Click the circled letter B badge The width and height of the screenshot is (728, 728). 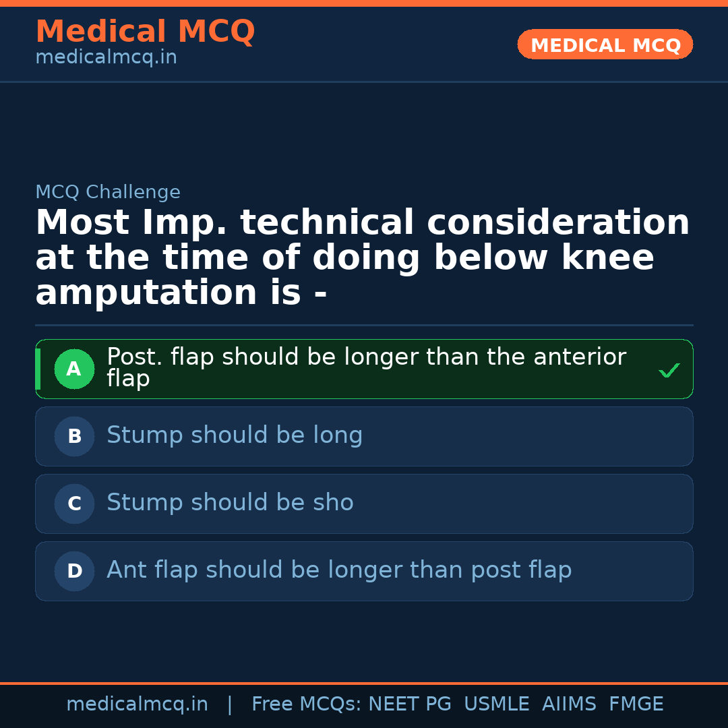[x=74, y=437]
